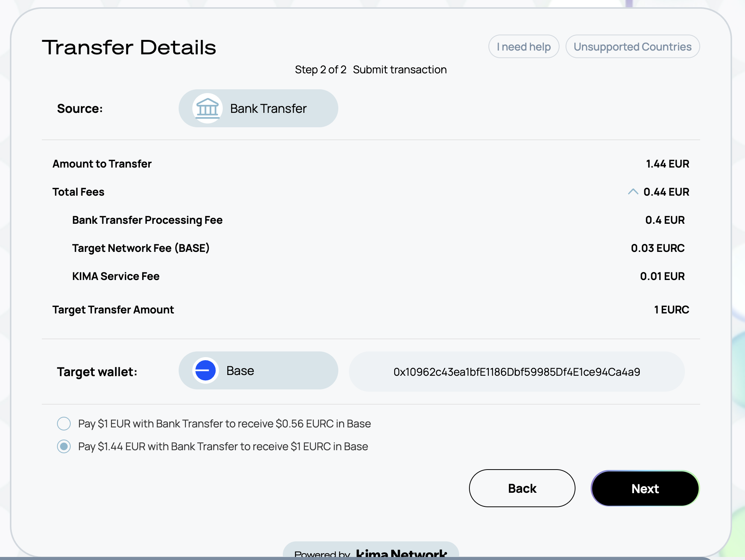Screen dimensions: 745x560
Task: Click the bank building icon
Action: [207, 108]
